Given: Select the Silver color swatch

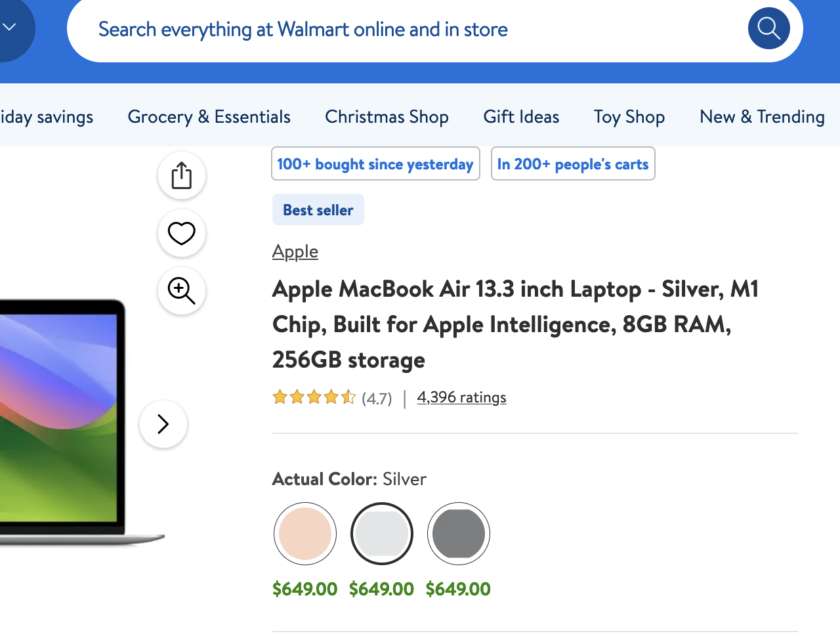Looking at the screenshot, I should click(x=381, y=534).
